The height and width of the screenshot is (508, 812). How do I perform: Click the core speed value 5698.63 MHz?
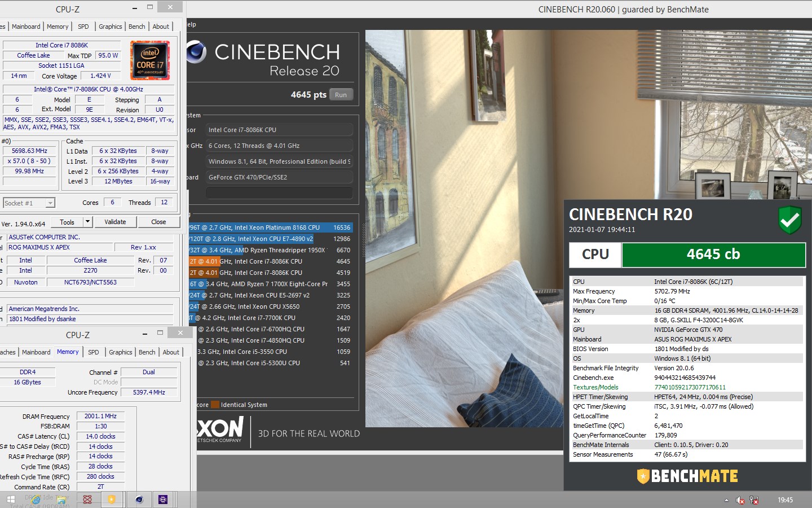(x=29, y=151)
